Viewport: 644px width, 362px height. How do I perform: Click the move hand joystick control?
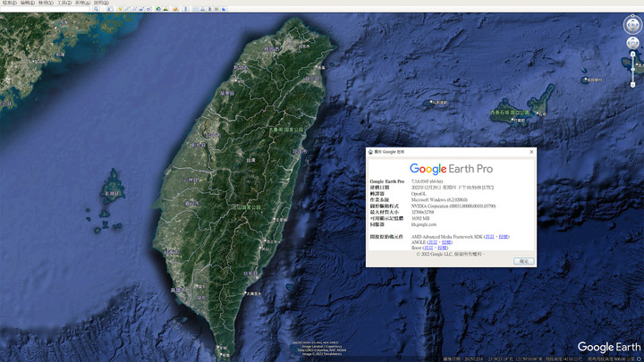click(633, 43)
